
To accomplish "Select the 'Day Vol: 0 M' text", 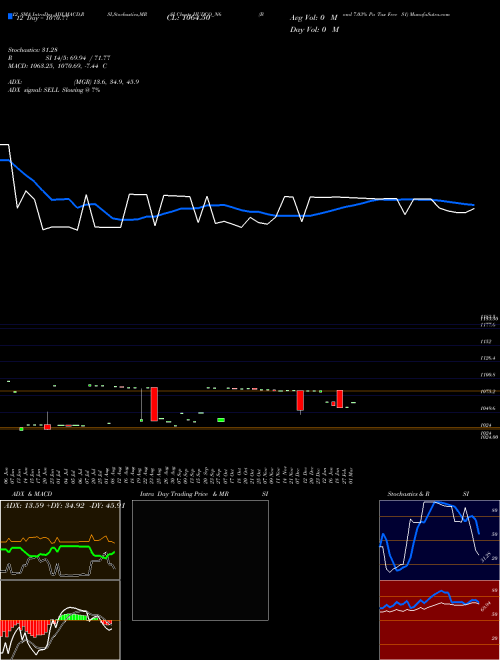I will click(314, 29).
